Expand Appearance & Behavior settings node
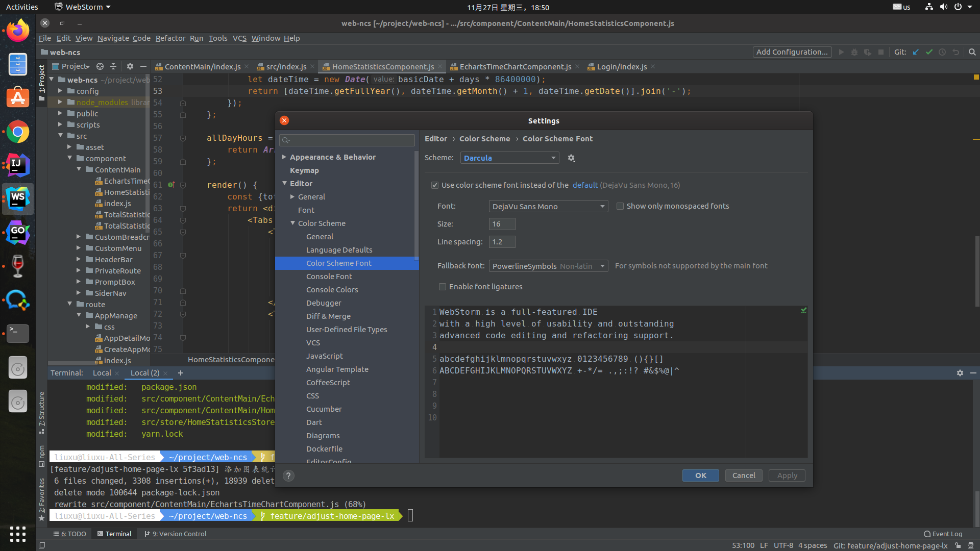 pos(284,157)
